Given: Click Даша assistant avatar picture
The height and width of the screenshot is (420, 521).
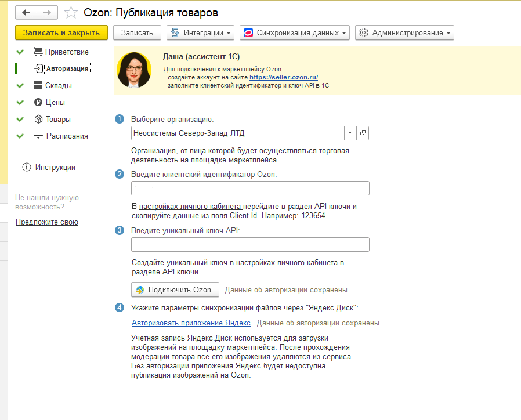Looking at the screenshot, I should 134,70.
